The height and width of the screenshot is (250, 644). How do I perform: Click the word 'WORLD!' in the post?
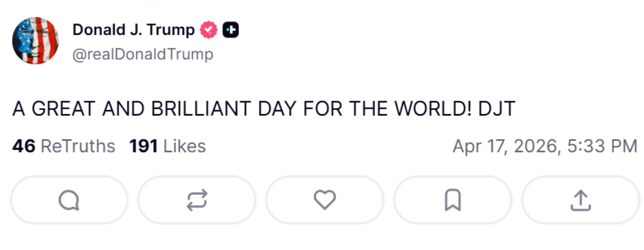click(x=433, y=109)
